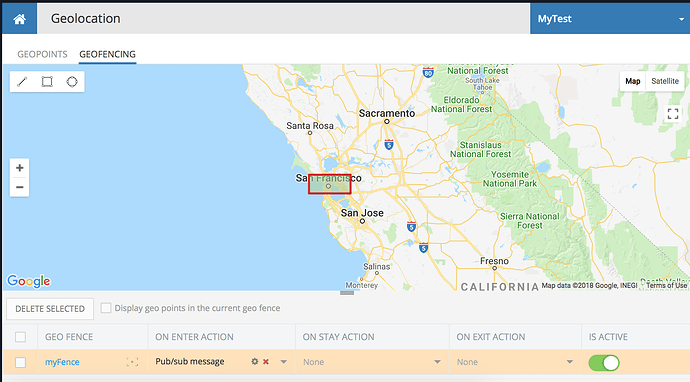
Task: Click the home icon
Action: point(19,19)
